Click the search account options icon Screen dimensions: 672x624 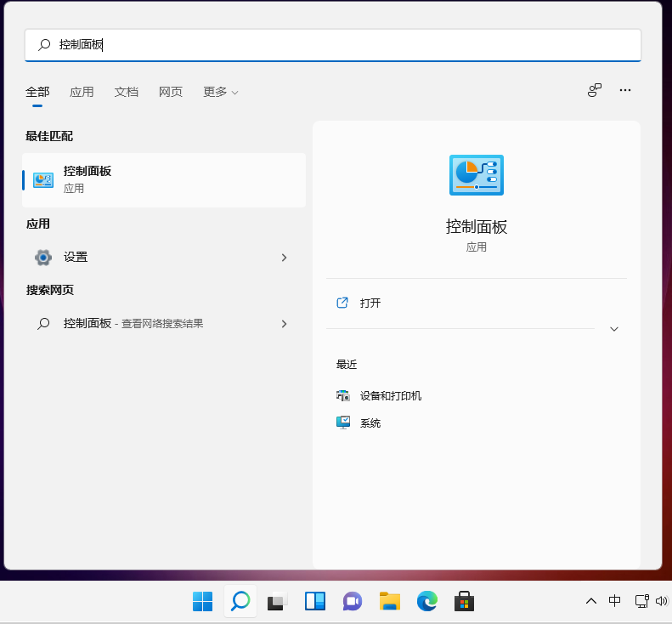[x=595, y=90]
